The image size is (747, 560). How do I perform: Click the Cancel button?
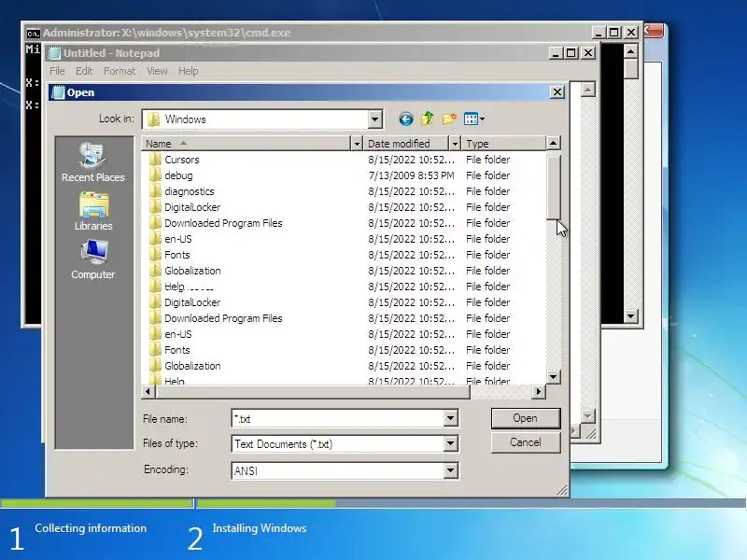526,442
